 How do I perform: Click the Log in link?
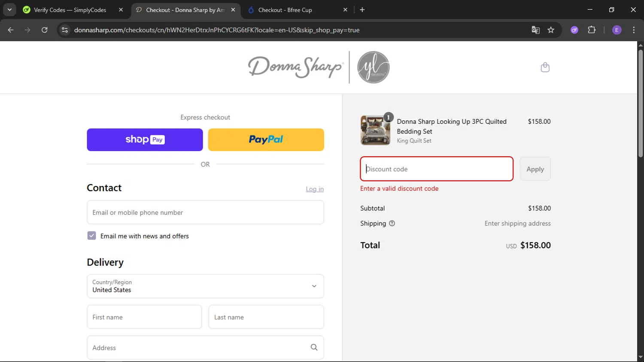pos(314,189)
